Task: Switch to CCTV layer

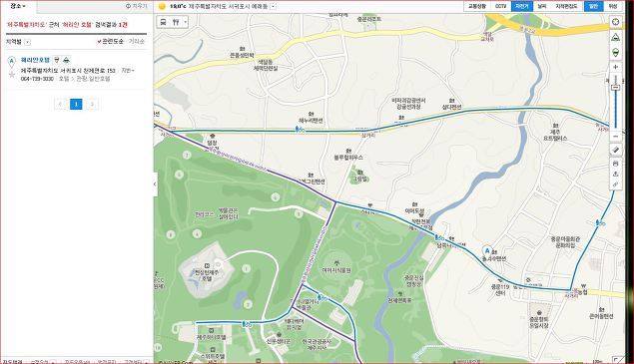Action: pos(500,6)
